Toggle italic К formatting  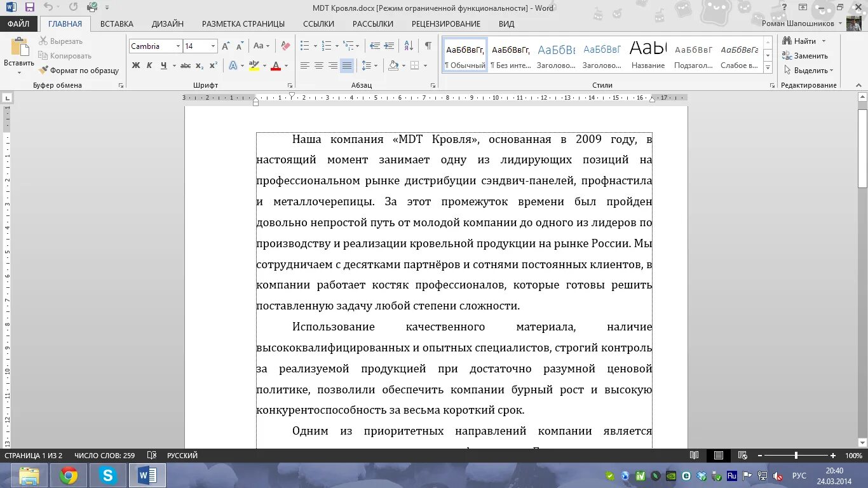149,65
